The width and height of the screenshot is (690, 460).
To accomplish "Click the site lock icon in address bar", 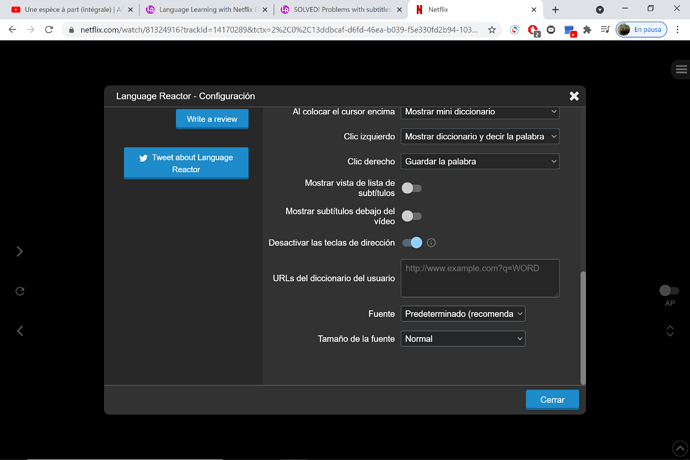I will 71,29.
